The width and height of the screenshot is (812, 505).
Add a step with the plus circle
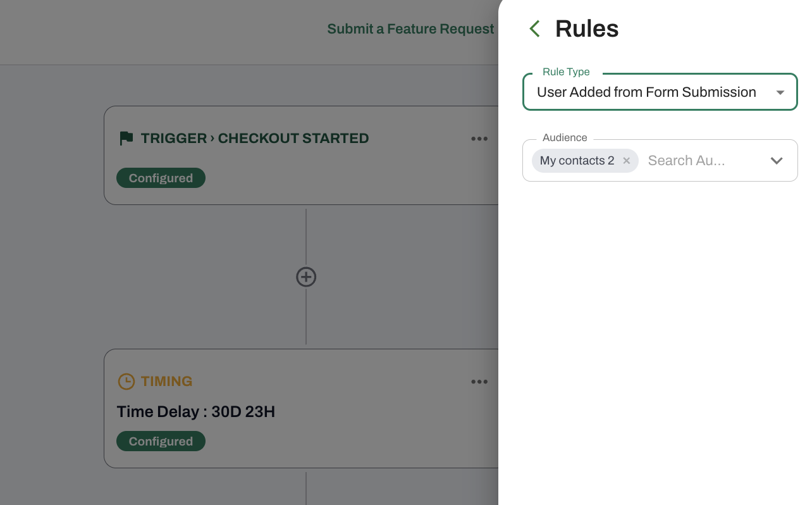[x=306, y=277]
